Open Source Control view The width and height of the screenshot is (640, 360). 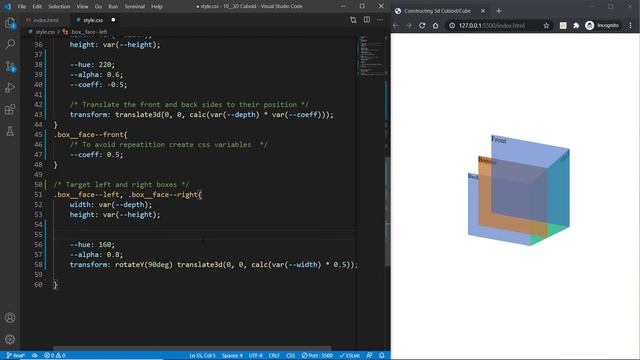coord(10,66)
